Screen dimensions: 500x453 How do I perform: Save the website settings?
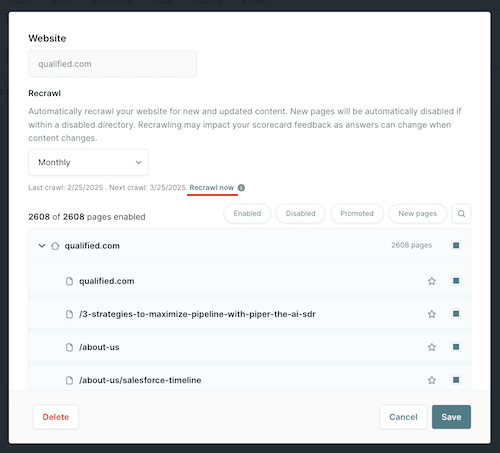click(451, 417)
